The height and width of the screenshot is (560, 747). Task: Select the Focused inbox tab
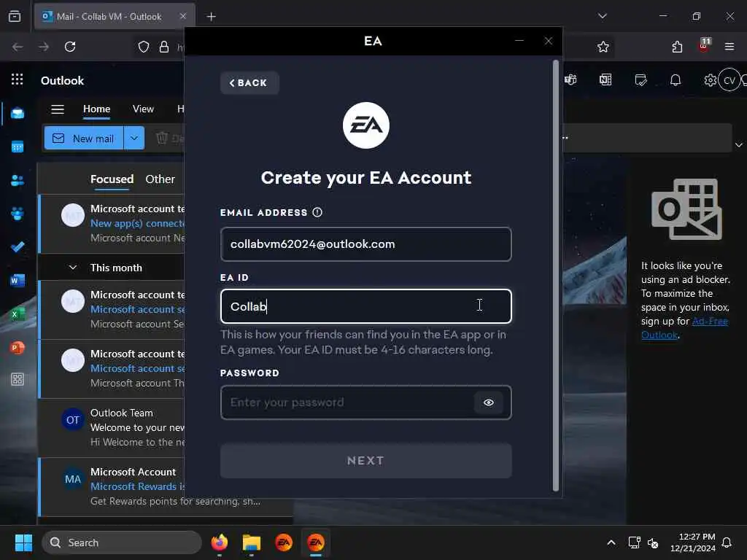[x=112, y=179]
